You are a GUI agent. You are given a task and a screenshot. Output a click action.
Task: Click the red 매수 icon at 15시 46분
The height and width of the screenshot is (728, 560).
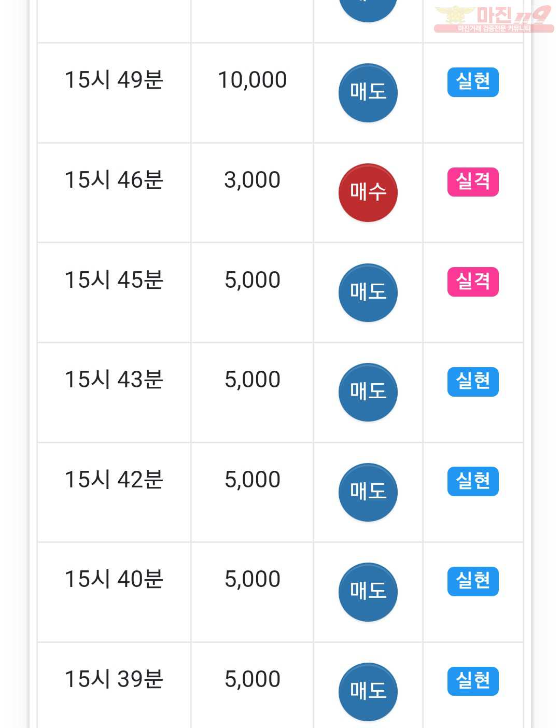coord(368,193)
